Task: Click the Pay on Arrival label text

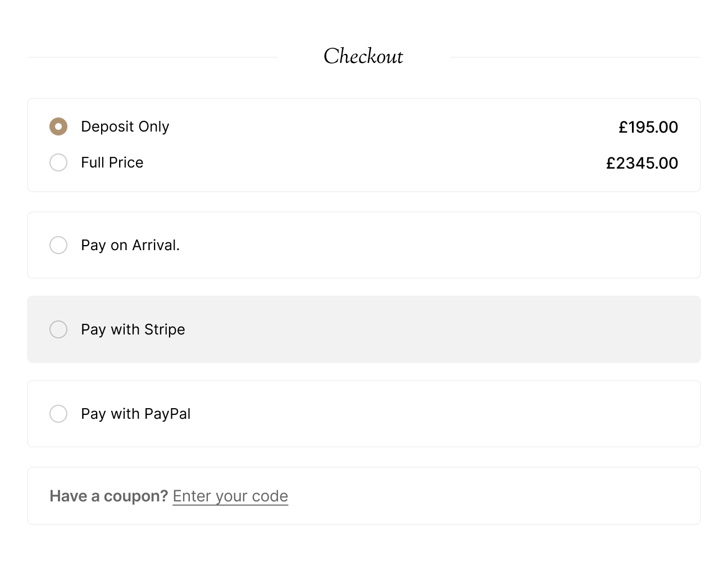Action: (130, 245)
